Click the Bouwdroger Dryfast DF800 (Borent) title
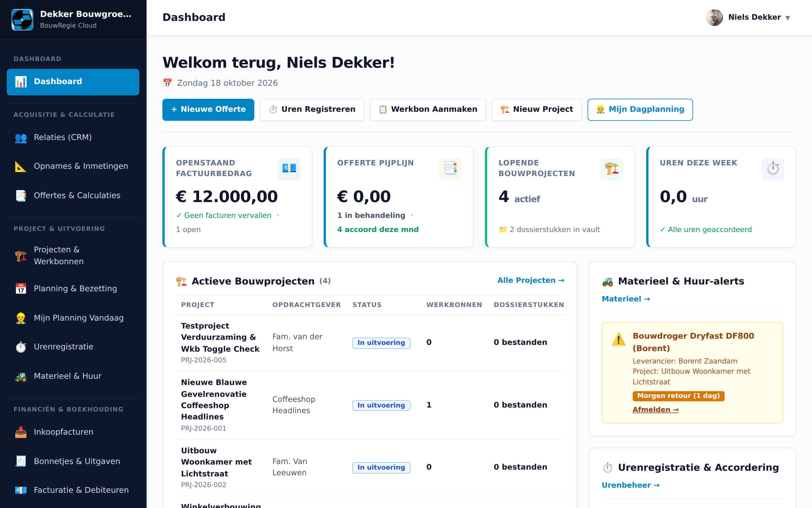 (x=693, y=342)
